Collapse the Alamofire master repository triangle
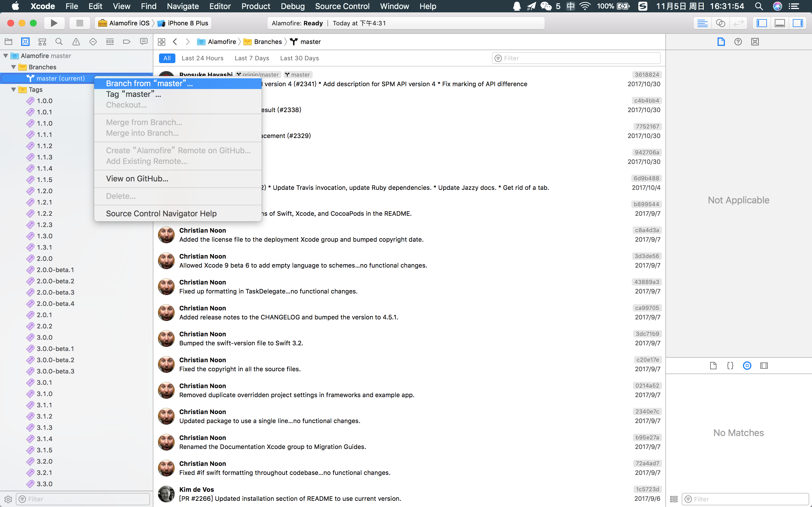This screenshot has width=812, height=507. tap(6, 56)
